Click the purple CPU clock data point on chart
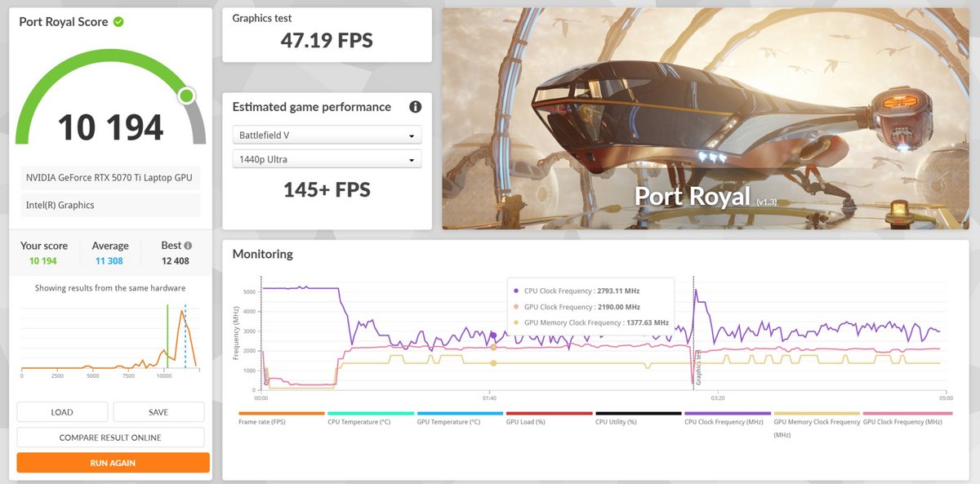Screen dimensions: 980x484 pyautogui.click(x=493, y=335)
